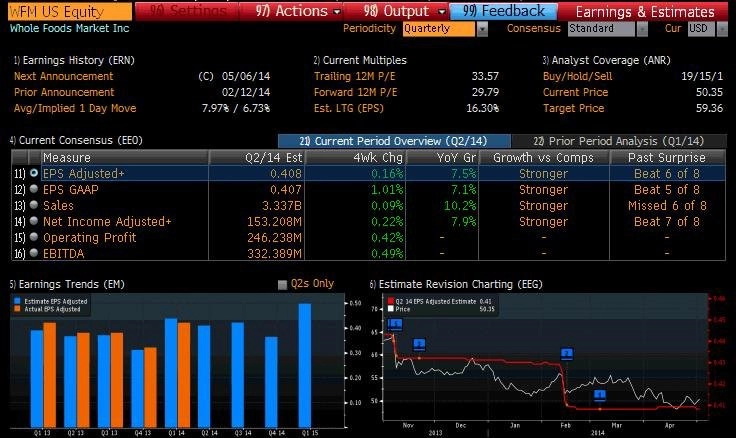Click event marker 1 on revision chart

(599, 395)
